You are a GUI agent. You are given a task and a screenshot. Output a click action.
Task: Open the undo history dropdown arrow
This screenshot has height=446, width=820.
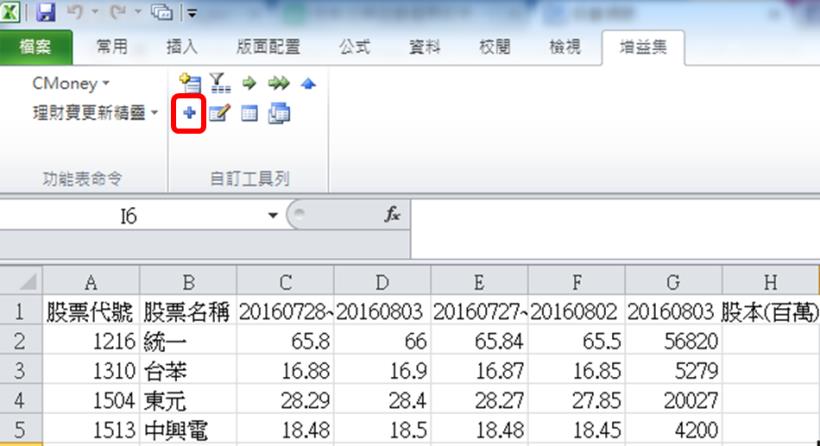95,12
